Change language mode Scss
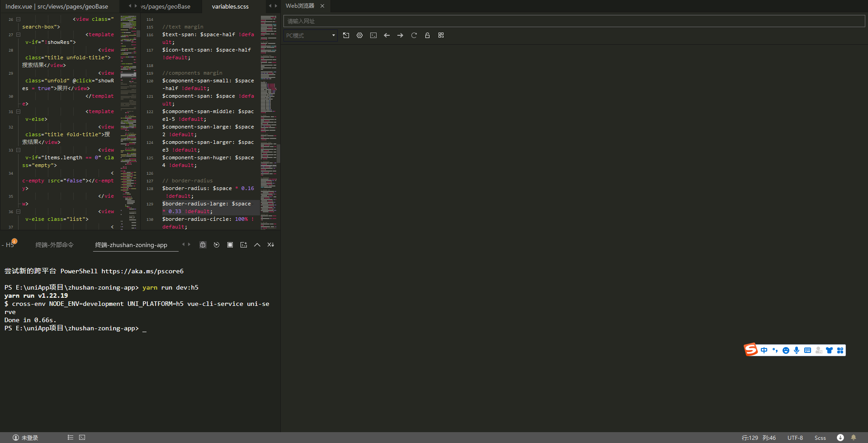The image size is (868, 443). [820, 438]
